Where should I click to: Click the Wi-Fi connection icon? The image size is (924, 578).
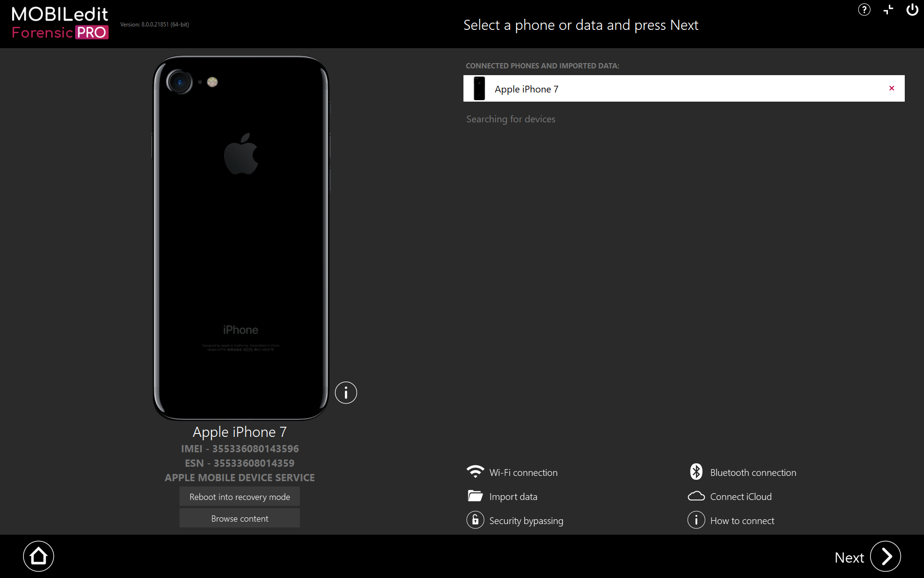[x=475, y=472]
